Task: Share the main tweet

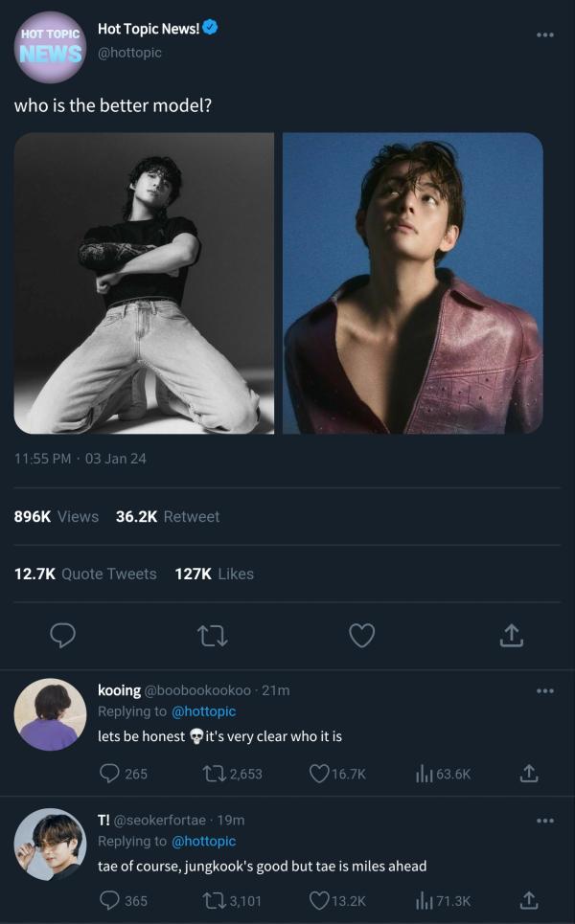Action: pos(512,635)
